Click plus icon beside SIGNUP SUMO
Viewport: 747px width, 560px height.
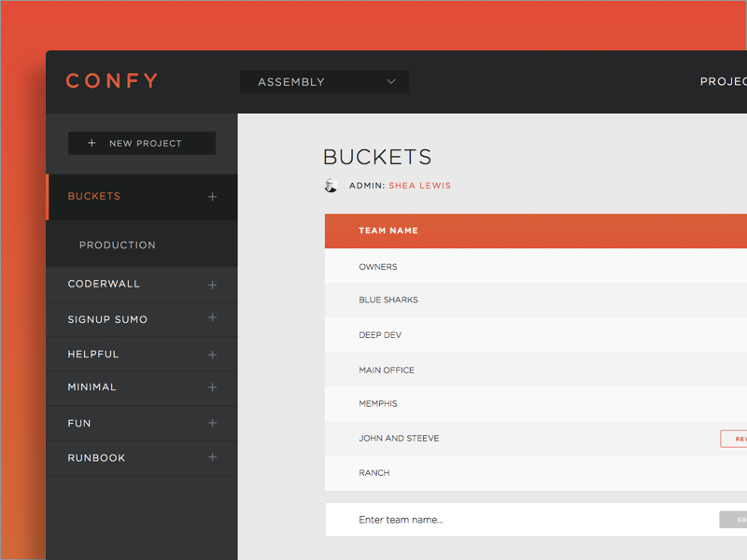(x=213, y=317)
